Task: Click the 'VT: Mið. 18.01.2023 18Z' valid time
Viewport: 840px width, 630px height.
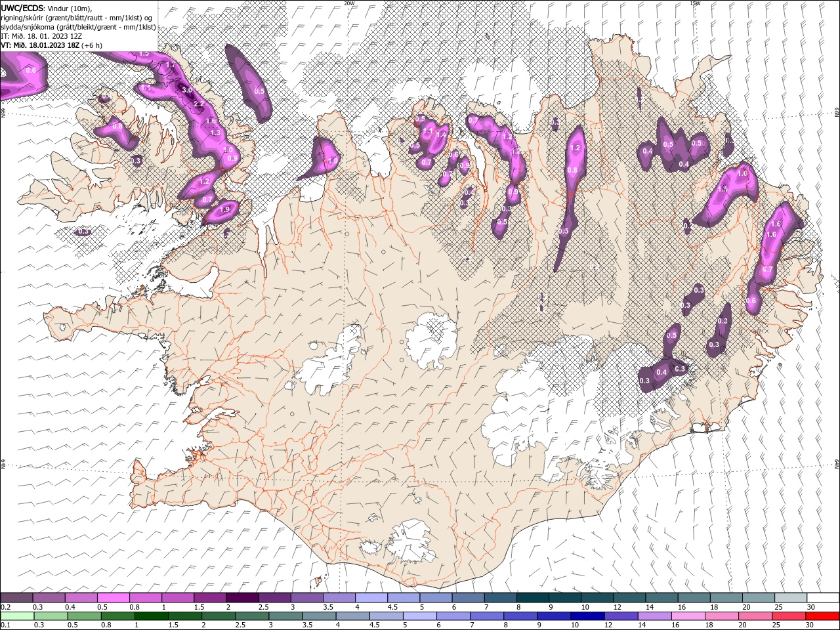Action: pos(40,45)
